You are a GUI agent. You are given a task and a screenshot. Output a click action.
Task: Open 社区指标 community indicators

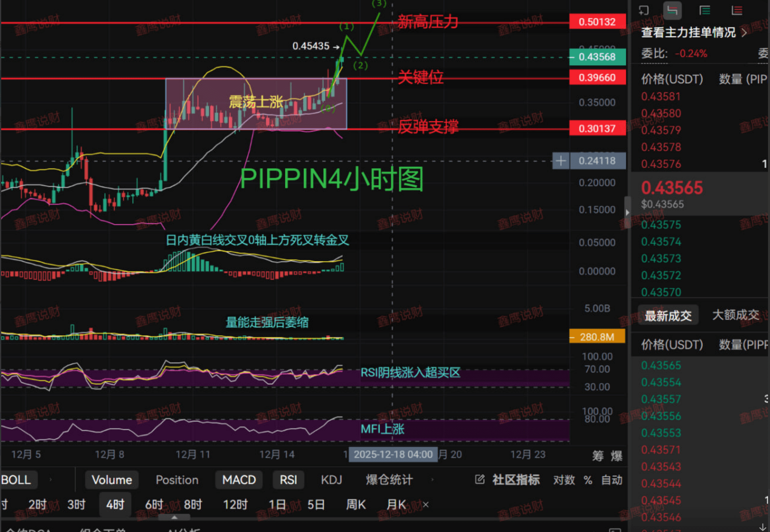pyautogui.click(x=516, y=480)
